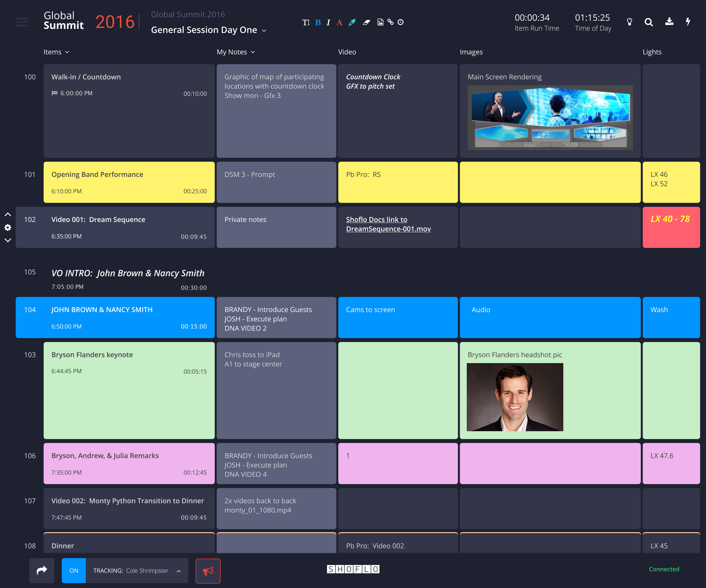This screenshot has width=706, height=588.
Task: Click the Connected status indicator
Action: pos(664,569)
